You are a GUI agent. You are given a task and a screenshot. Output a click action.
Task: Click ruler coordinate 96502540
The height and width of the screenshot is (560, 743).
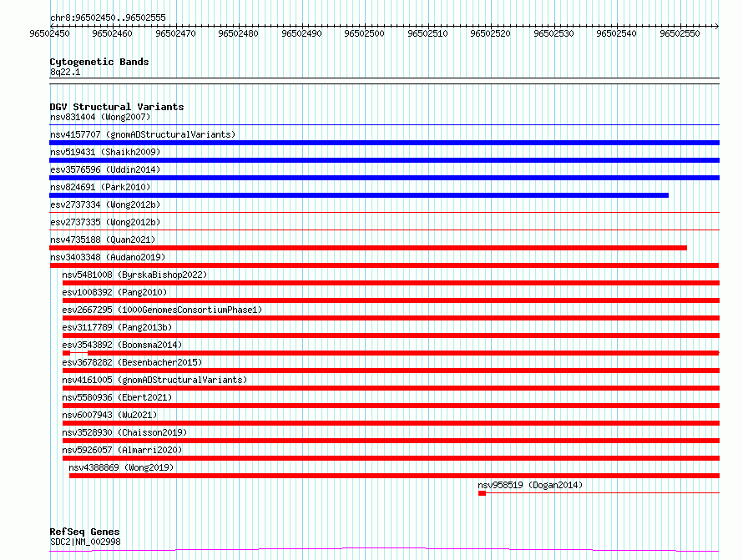[616, 33]
